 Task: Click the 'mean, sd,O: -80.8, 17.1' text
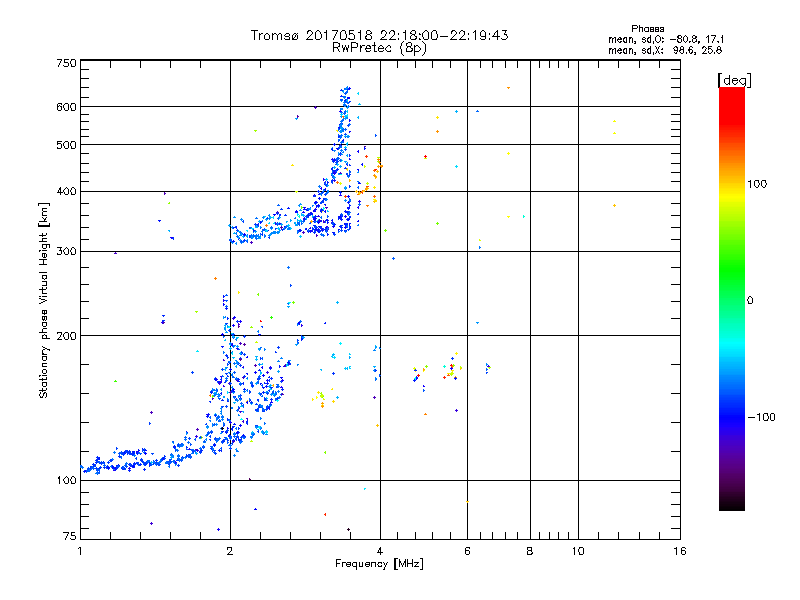[666, 39]
